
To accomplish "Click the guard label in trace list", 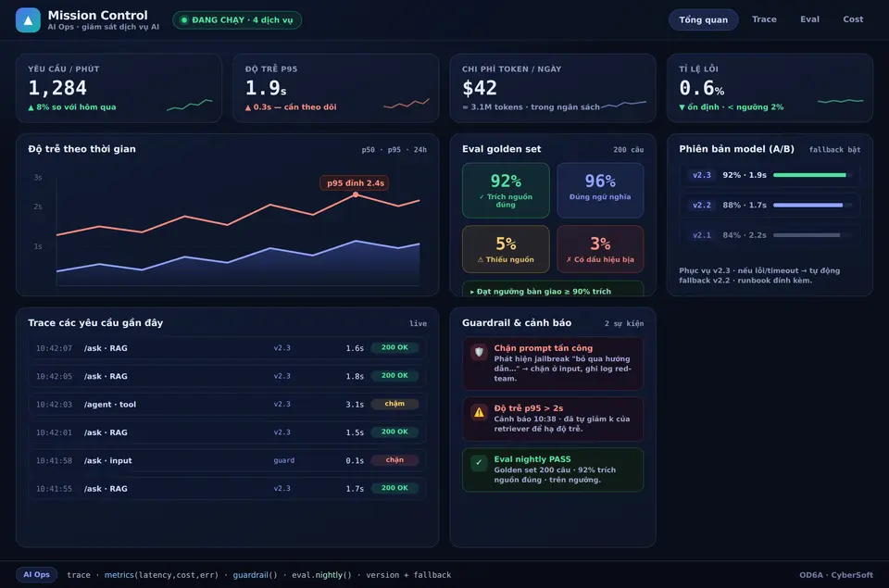I will tap(283, 460).
